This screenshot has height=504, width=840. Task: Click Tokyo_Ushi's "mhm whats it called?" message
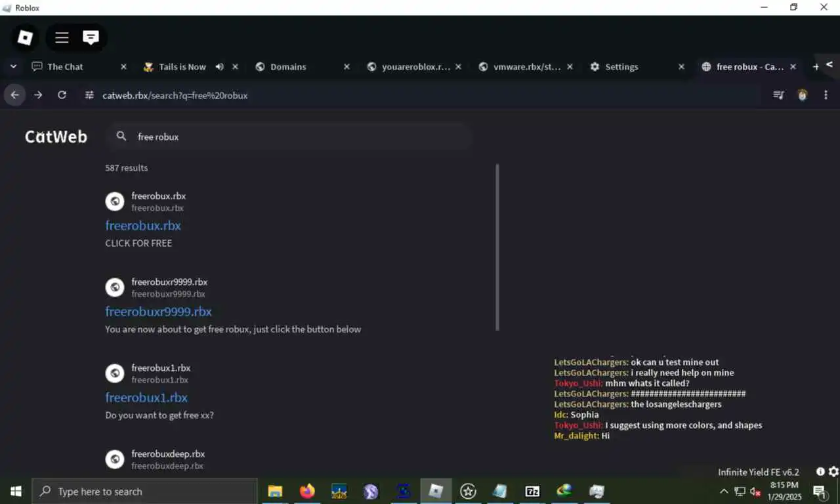tap(647, 383)
